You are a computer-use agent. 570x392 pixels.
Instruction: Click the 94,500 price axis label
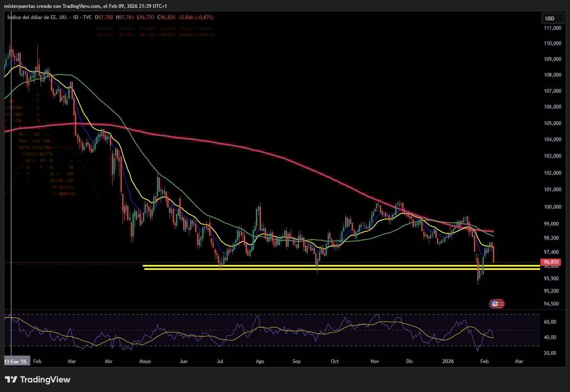point(551,304)
